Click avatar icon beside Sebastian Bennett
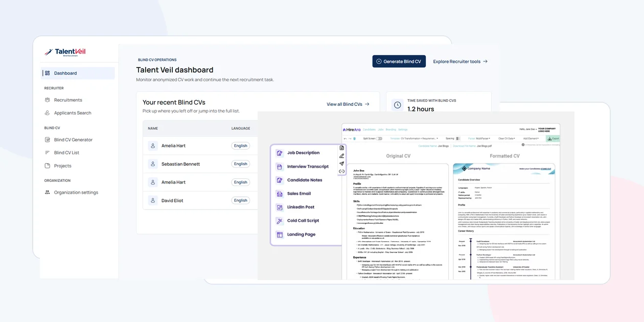Image resolution: width=644 pixels, height=322 pixels. click(153, 164)
